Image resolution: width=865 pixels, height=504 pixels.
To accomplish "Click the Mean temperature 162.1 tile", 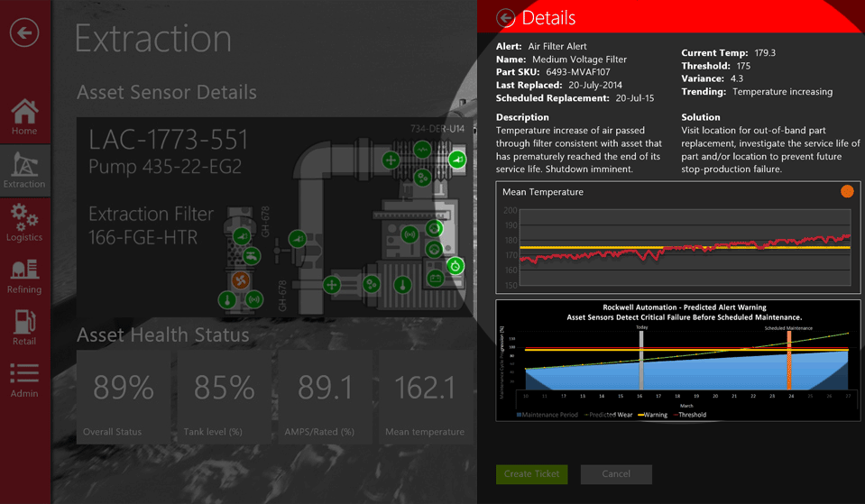I will click(425, 397).
